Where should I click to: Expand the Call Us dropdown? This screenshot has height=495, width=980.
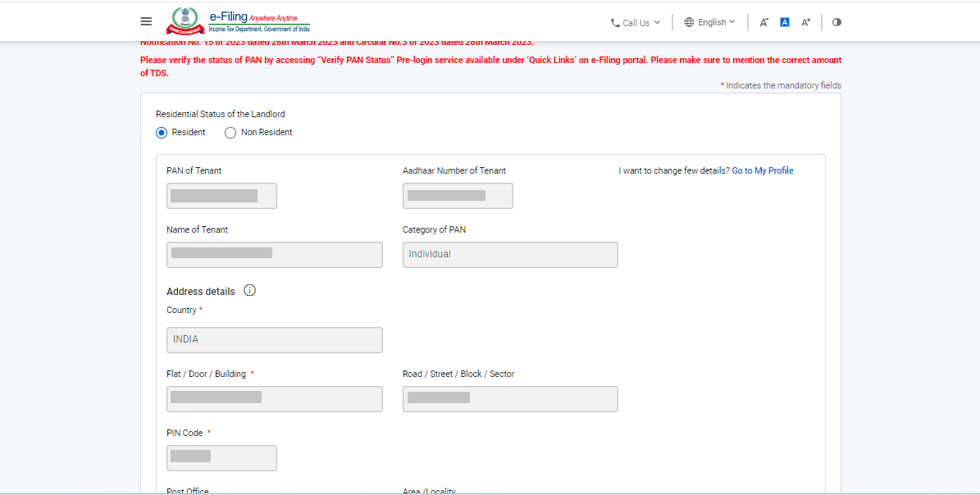coord(636,22)
